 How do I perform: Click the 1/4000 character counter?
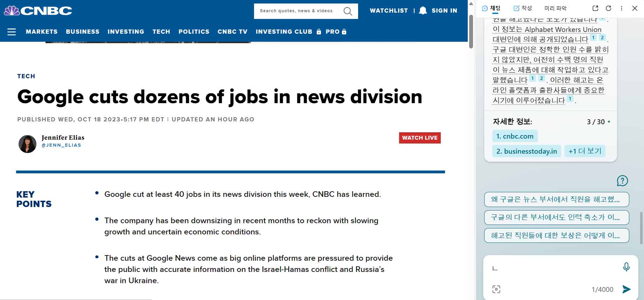click(602, 289)
